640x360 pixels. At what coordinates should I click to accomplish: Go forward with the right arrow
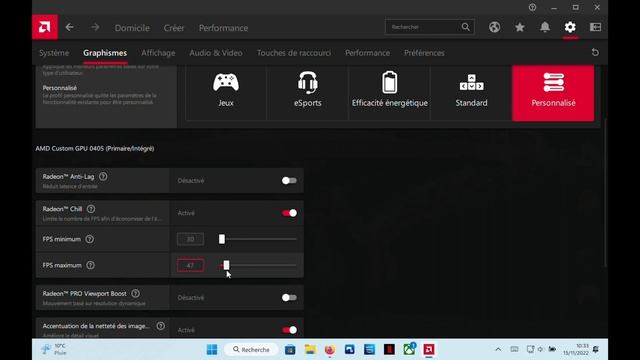95,27
